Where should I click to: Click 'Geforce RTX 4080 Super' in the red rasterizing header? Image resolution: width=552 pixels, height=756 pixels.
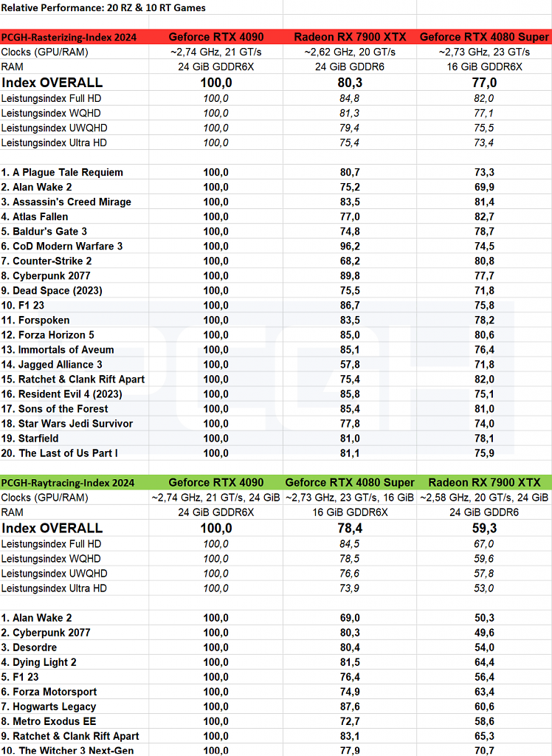pyautogui.click(x=484, y=37)
